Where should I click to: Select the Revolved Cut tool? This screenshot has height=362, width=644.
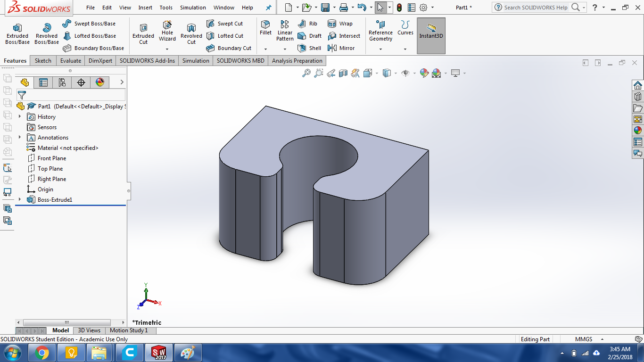191,34
